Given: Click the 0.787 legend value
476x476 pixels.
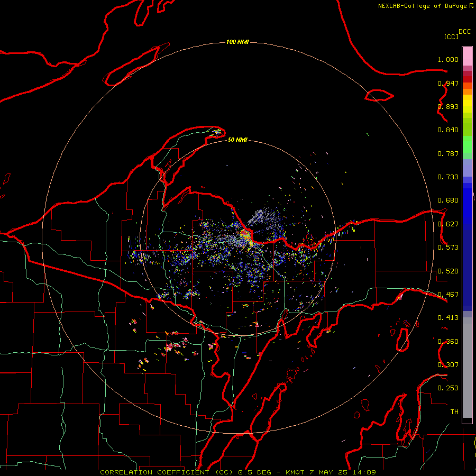Looking at the screenshot, I should 448,153.
